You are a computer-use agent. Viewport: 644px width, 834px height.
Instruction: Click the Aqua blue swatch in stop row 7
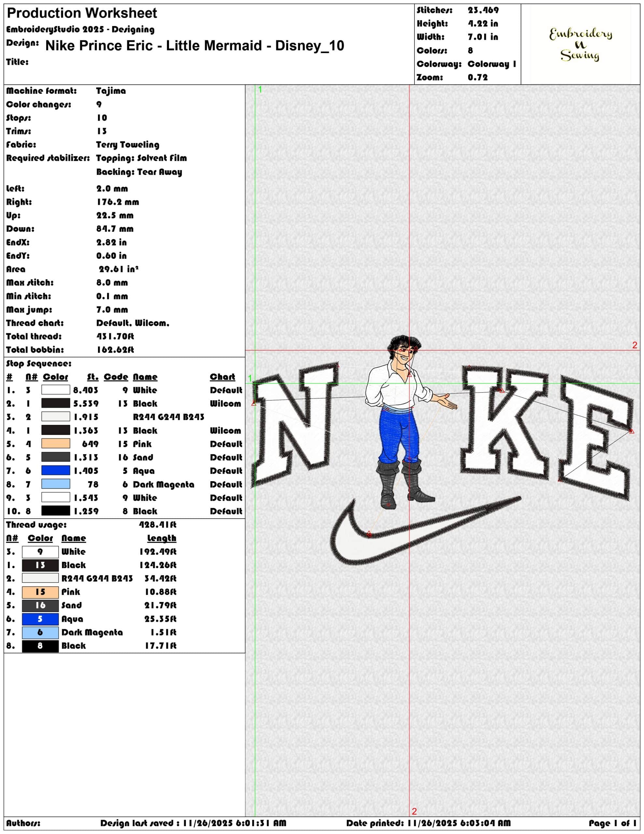point(56,470)
